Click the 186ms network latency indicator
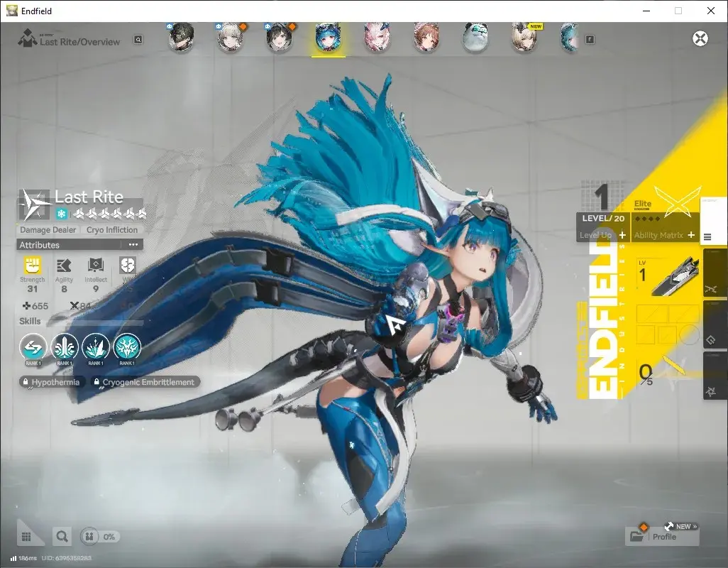Screen dimensions: 728x568 click(23, 558)
